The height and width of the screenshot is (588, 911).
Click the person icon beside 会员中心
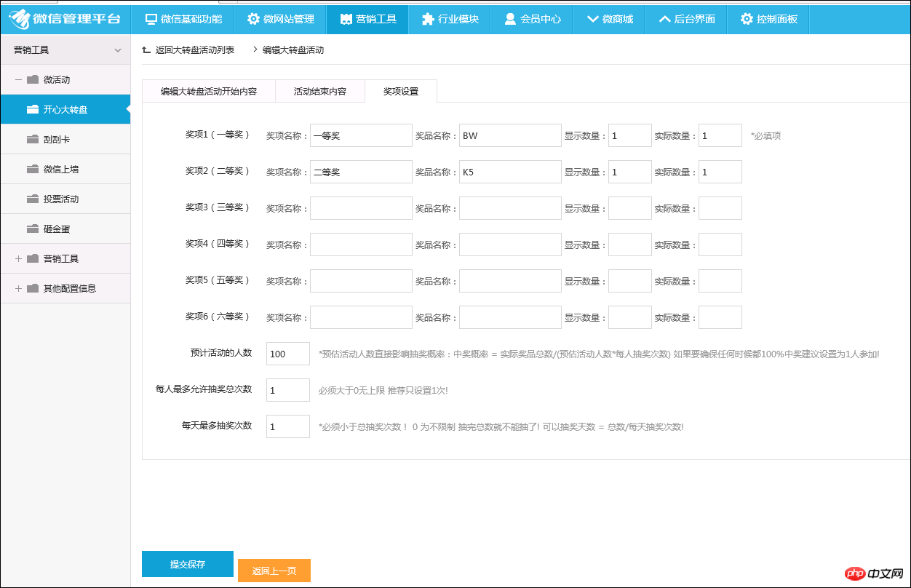510,19
